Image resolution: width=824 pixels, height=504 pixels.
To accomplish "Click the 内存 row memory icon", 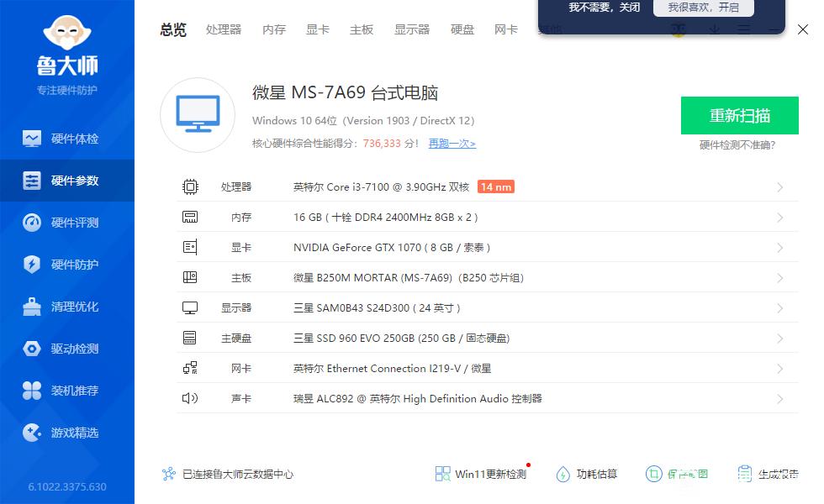I will point(190,217).
